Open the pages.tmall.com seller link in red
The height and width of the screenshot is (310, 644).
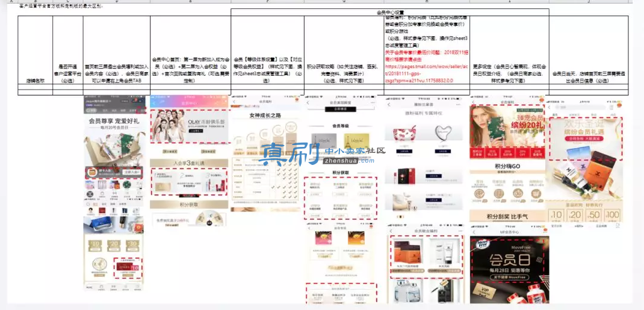click(x=426, y=73)
